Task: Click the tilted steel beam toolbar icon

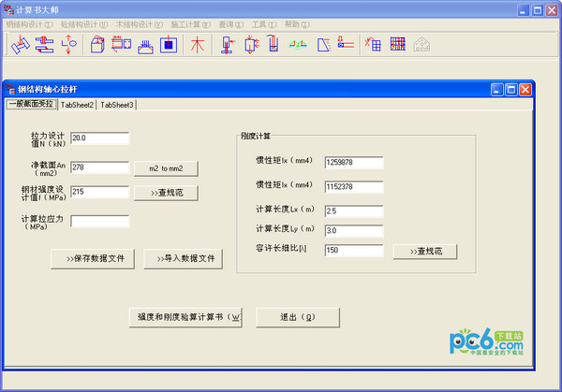Action: click(x=21, y=45)
